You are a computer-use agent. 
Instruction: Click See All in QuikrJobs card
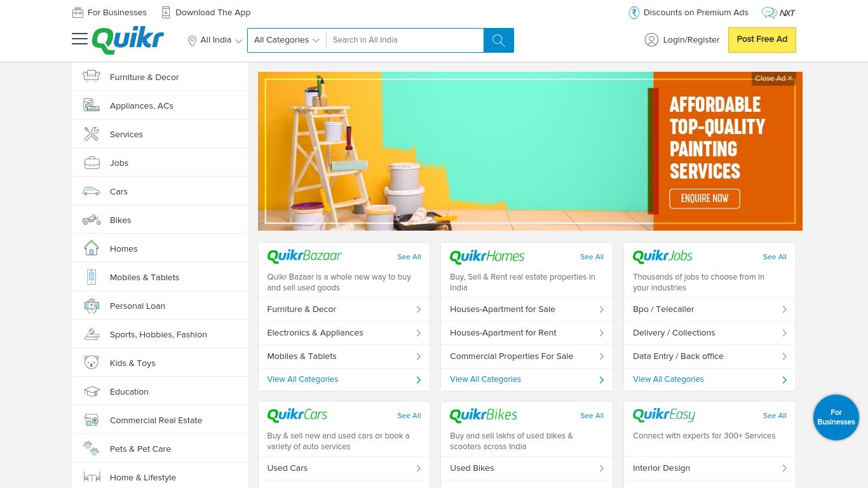click(775, 257)
